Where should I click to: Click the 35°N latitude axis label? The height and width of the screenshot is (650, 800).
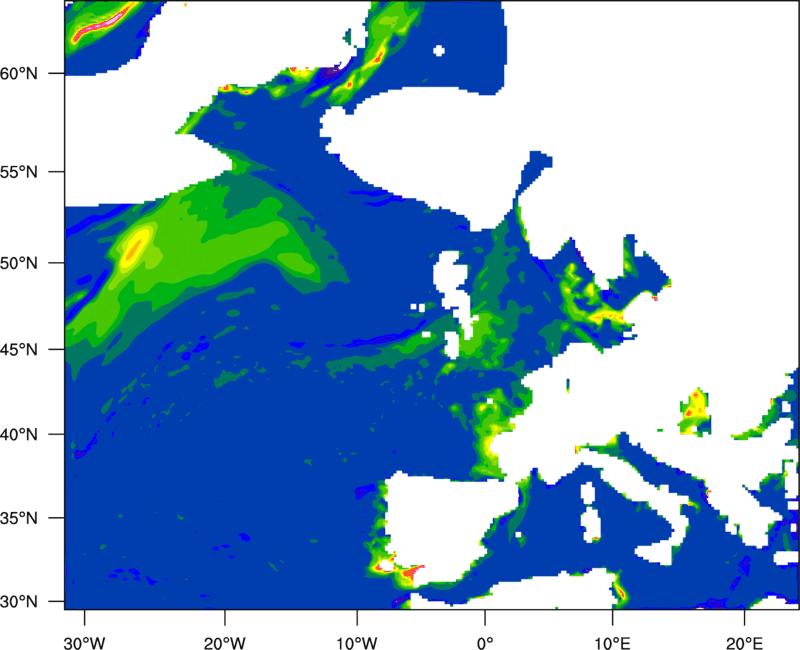19,518
